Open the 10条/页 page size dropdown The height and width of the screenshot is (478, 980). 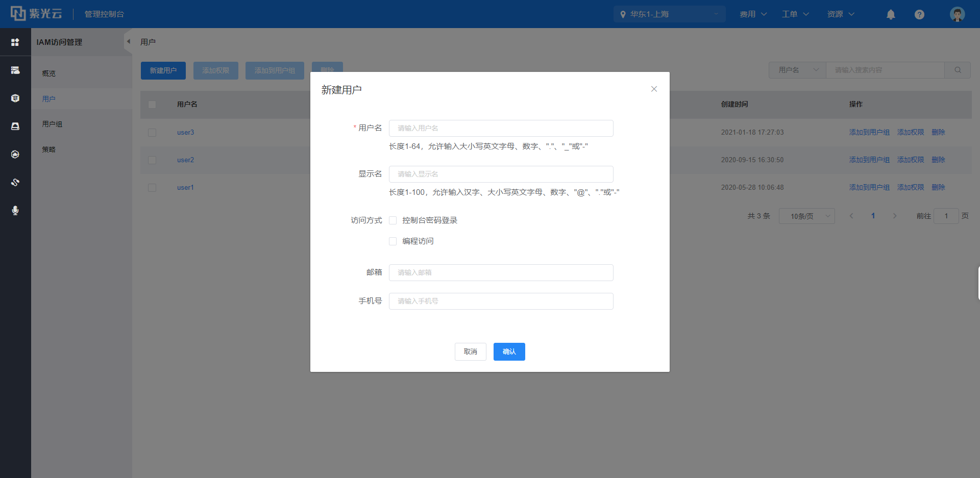(x=806, y=216)
